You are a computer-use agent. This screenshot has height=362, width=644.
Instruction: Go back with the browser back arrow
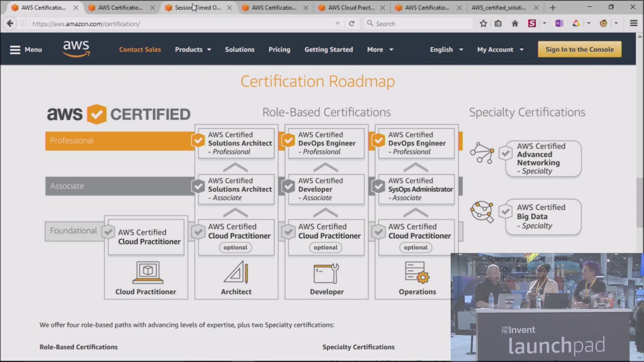pyautogui.click(x=10, y=24)
